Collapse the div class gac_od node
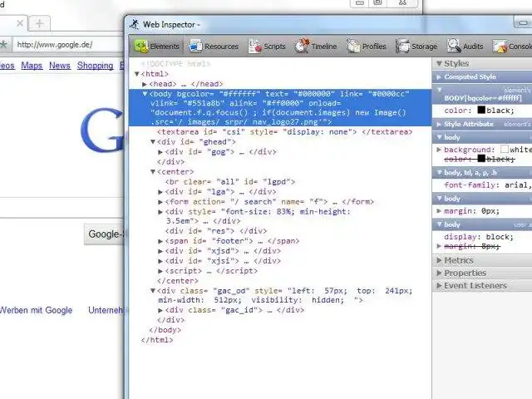This screenshot has height=399, width=532. coord(153,291)
